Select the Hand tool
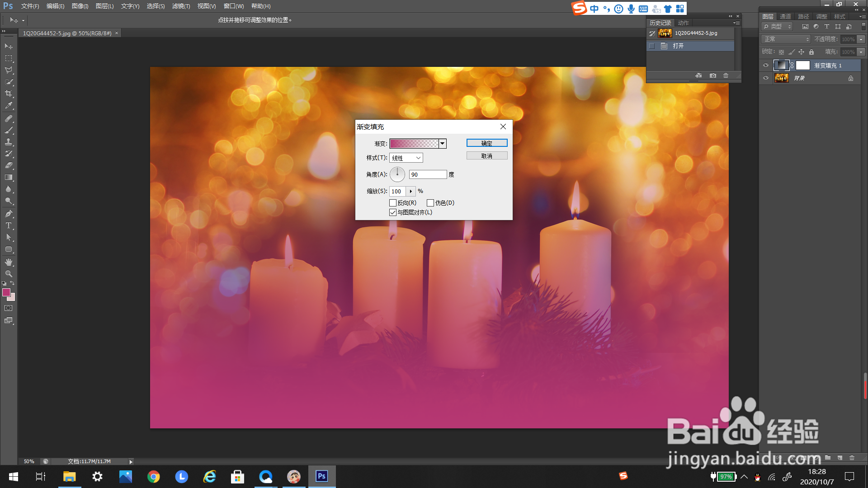Screen dimensions: 868x488 tap(9, 262)
